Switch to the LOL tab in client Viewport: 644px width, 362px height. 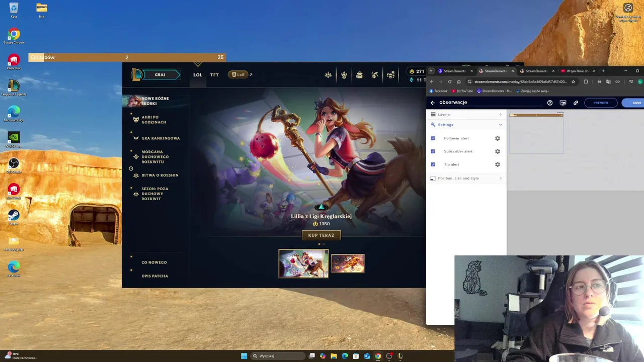pos(198,75)
